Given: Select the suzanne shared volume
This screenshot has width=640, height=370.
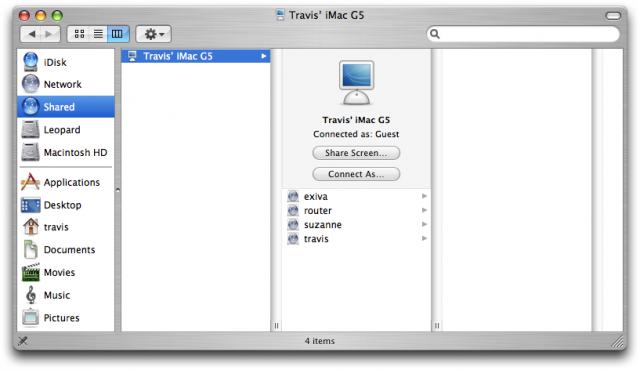Looking at the screenshot, I should click(356, 224).
